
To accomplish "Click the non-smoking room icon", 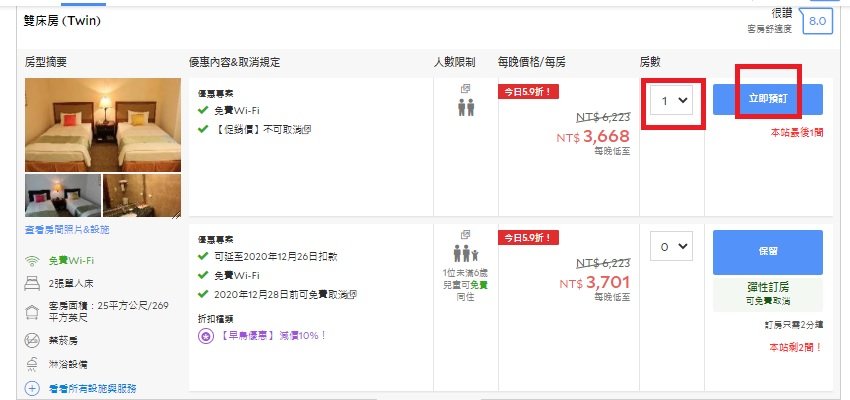I will point(32,340).
